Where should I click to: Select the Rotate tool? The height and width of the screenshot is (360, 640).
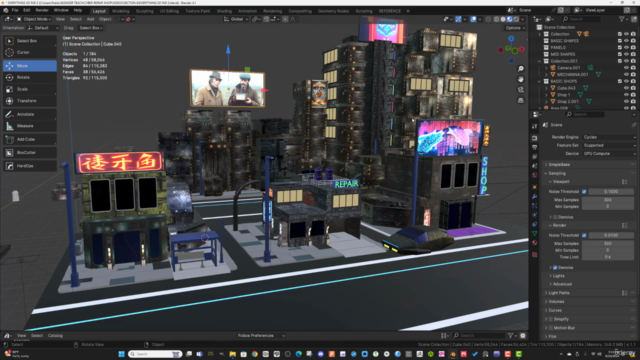pos(29,77)
